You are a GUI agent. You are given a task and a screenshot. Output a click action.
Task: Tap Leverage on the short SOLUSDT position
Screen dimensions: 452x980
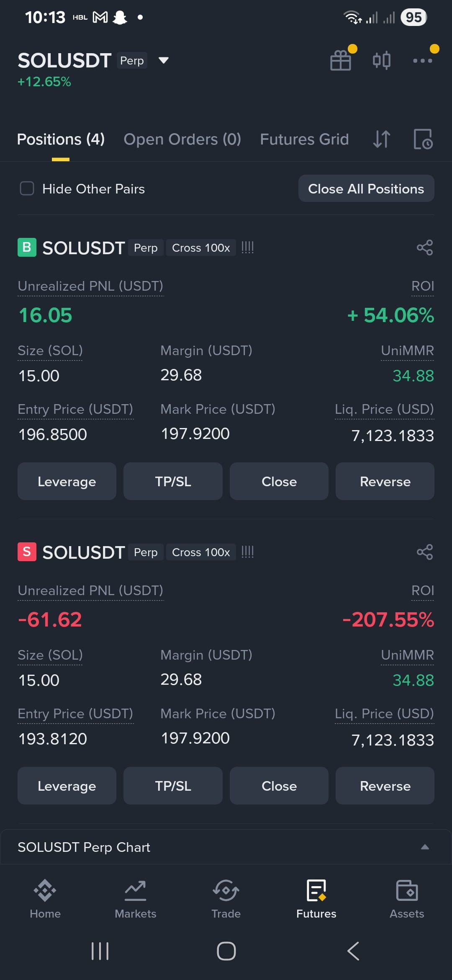point(67,786)
